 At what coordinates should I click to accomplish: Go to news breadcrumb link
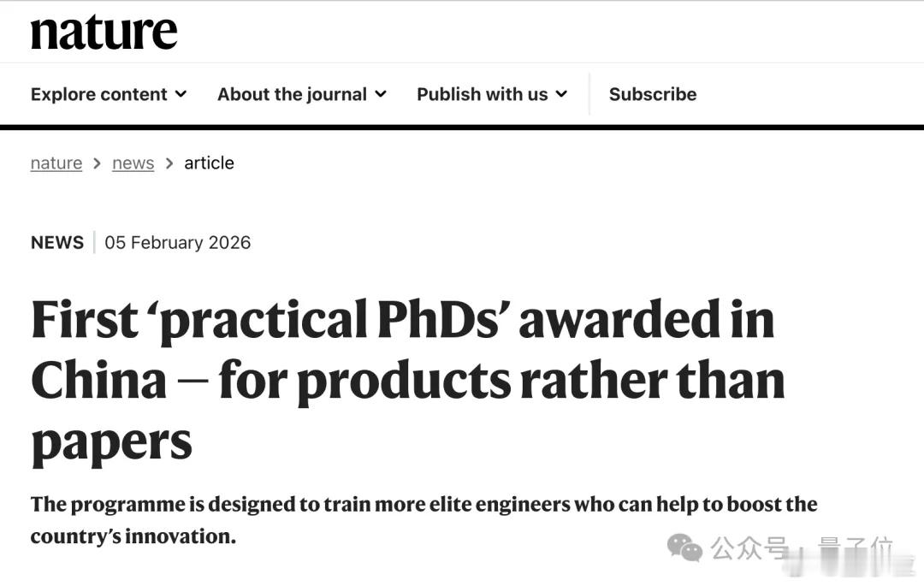coord(133,163)
